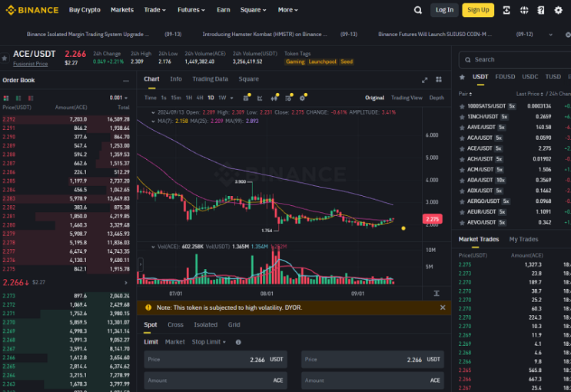Viewport: 571px width, 392px height.
Task: Favorite the ACE/USDT pair star
Action: (x=5, y=58)
